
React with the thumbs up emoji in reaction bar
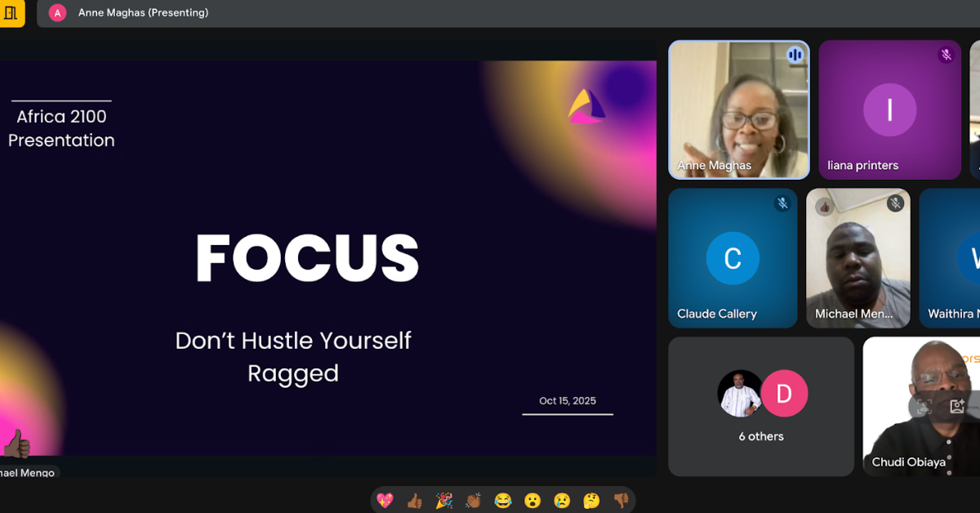pyautogui.click(x=415, y=500)
